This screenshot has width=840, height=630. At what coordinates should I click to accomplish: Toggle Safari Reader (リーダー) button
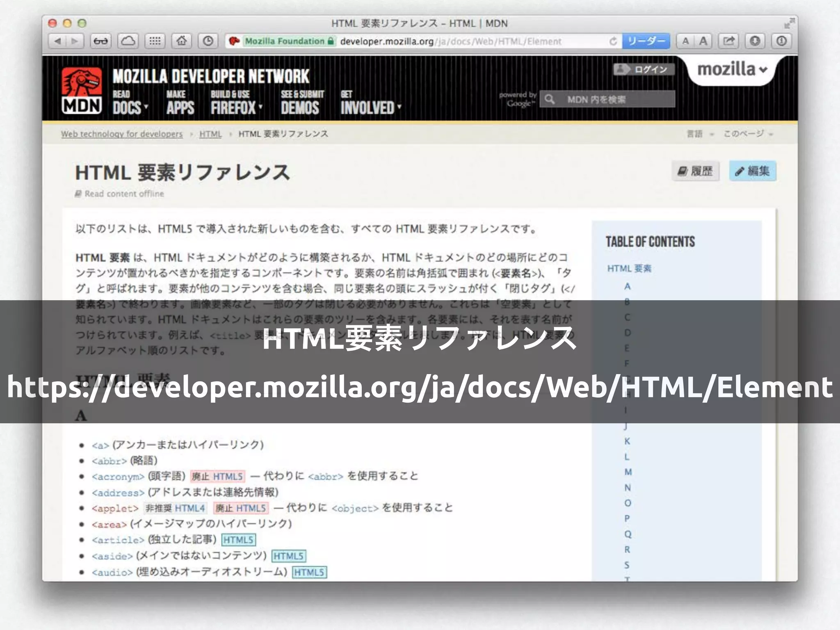point(646,41)
